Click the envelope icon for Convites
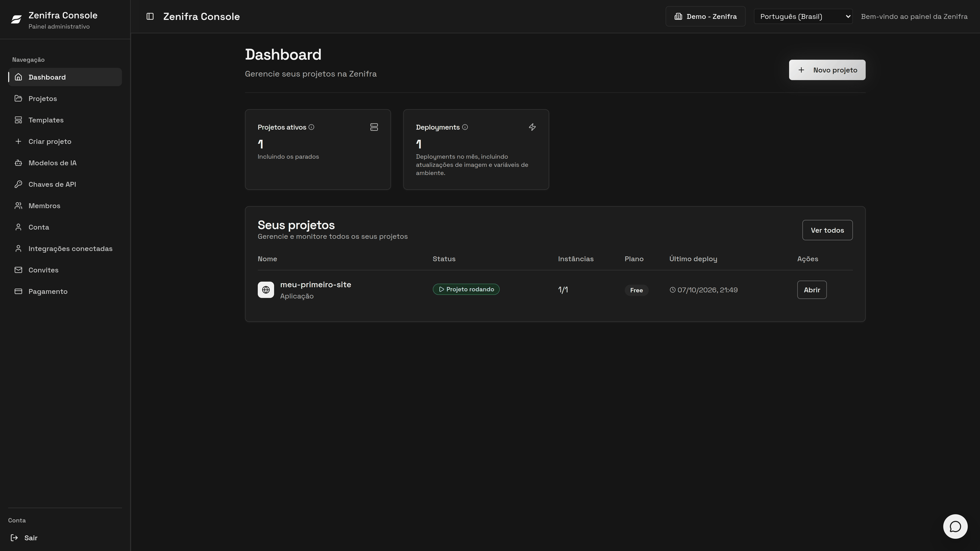 pyautogui.click(x=18, y=270)
